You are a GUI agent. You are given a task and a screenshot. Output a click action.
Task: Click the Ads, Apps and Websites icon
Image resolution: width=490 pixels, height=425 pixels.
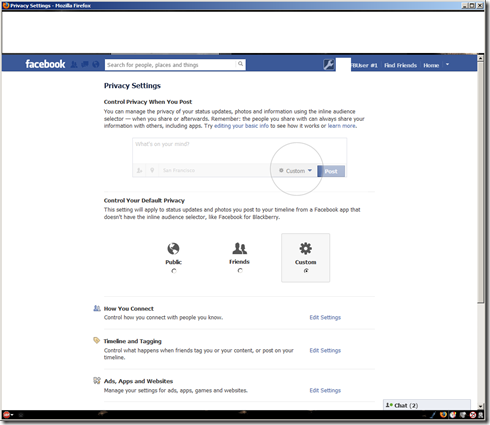97,380
